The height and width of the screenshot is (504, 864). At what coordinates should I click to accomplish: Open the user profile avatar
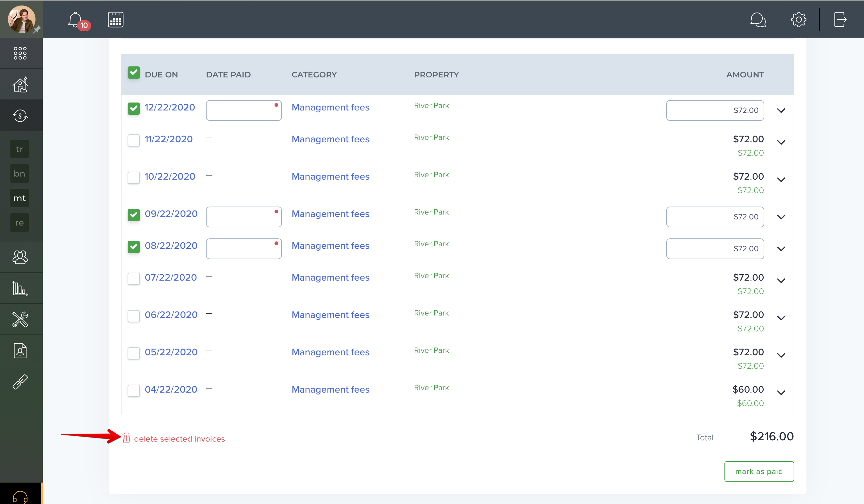pos(21,19)
